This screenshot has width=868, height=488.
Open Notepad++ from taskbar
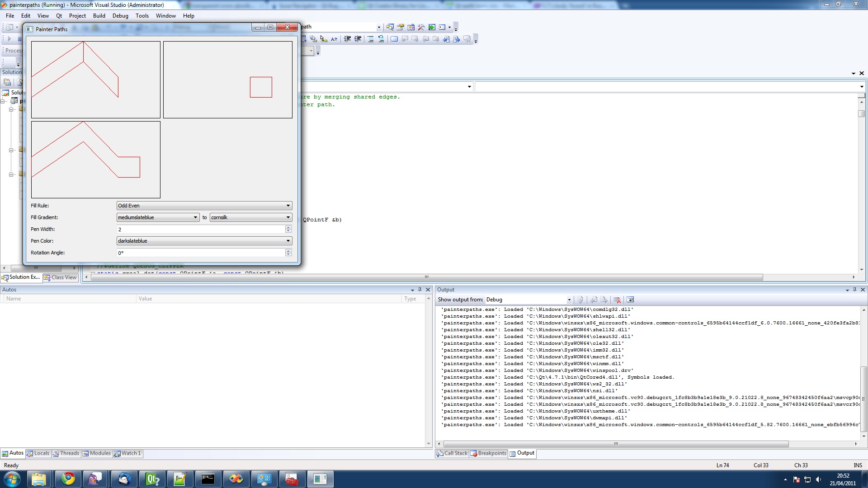(x=180, y=479)
